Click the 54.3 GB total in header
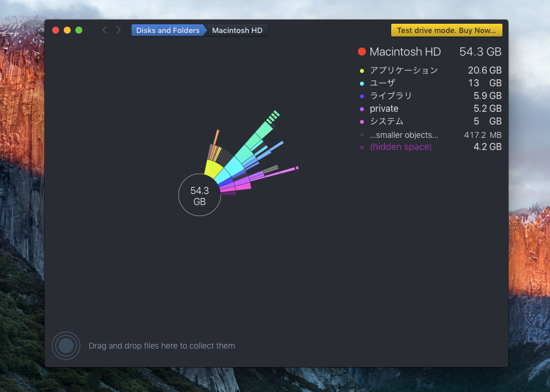 point(480,52)
